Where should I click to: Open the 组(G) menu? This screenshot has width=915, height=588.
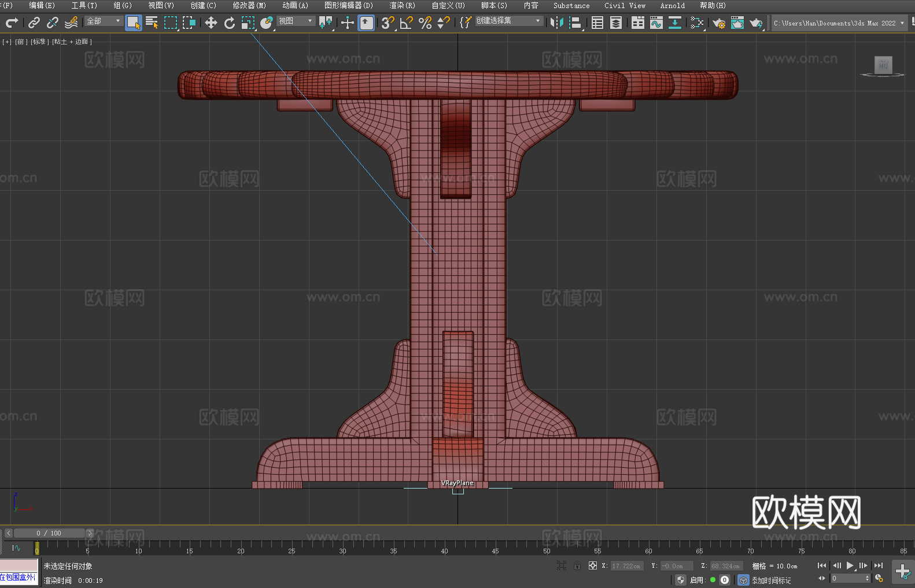pos(123,5)
